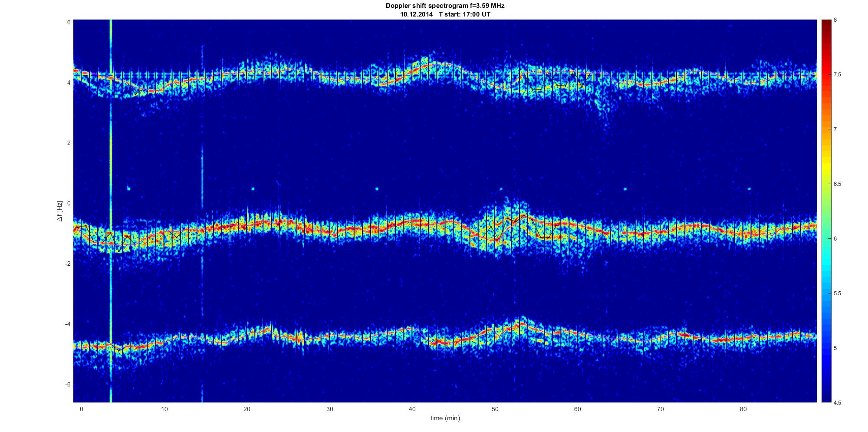
Task: Click the colorbar tick label 7.5
Action: coord(838,75)
